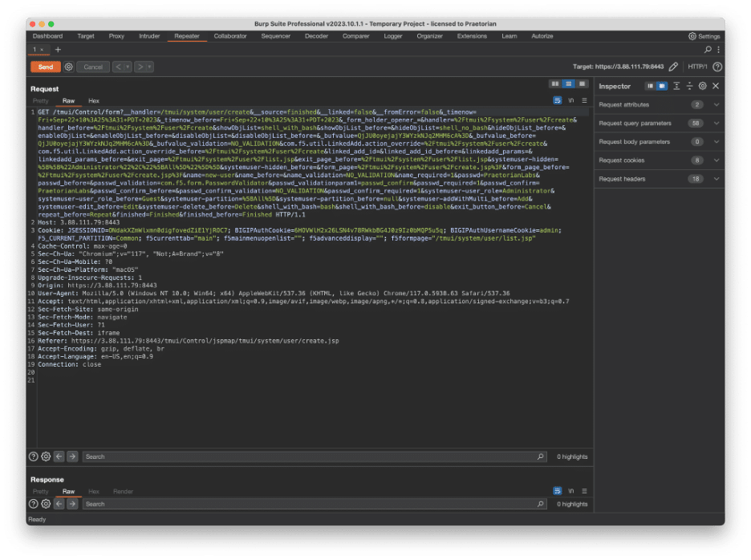The width and height of the screenshot is (751, 560).
Task: Jump to previous Request search match
Action: (x=59, y=457)
